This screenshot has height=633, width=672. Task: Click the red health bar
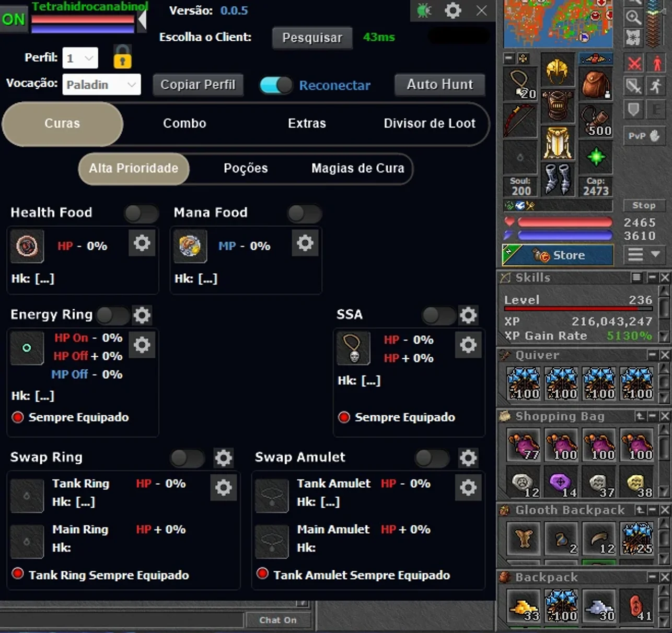[x=564, y=222]
